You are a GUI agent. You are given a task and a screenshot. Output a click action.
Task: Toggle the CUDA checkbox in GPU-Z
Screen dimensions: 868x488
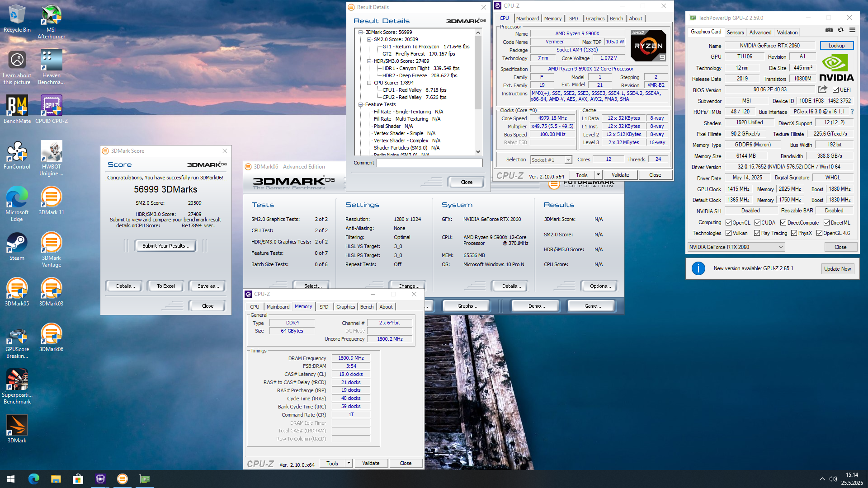pyautogui.click(x=757, y=223)
